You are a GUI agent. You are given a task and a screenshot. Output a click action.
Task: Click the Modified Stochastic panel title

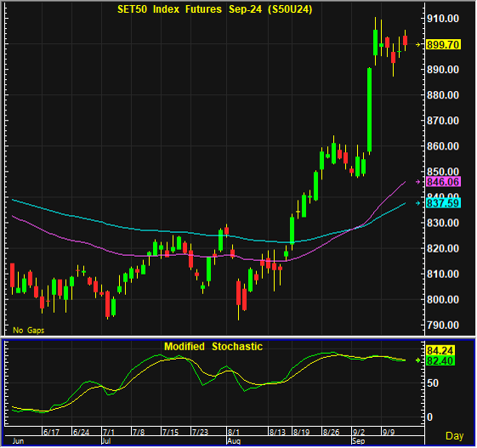[213, 347]
